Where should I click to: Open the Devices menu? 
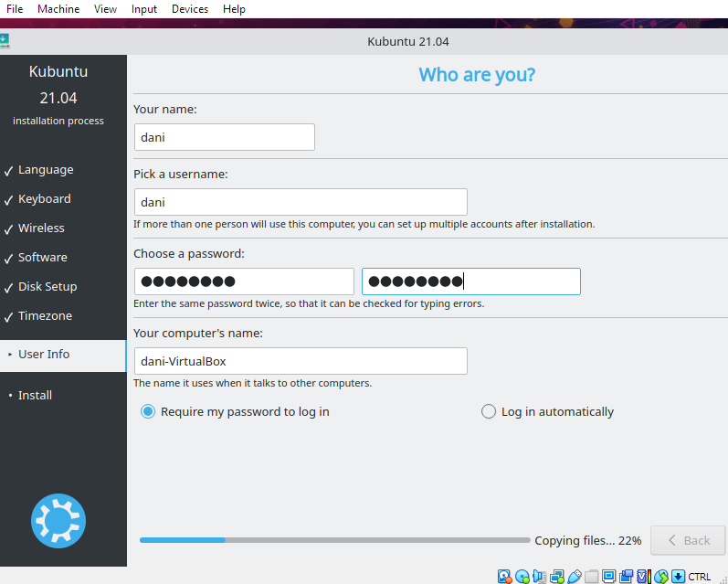[x=190, y=9]
